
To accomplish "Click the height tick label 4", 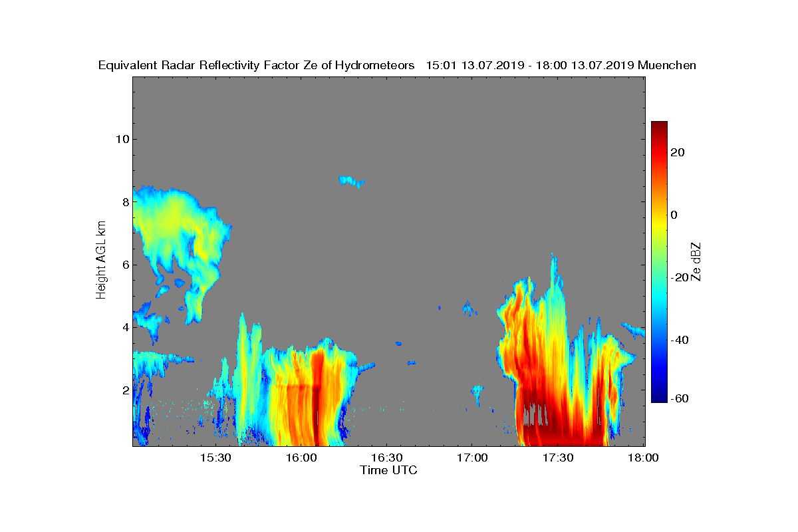I will tap(124, 327).
